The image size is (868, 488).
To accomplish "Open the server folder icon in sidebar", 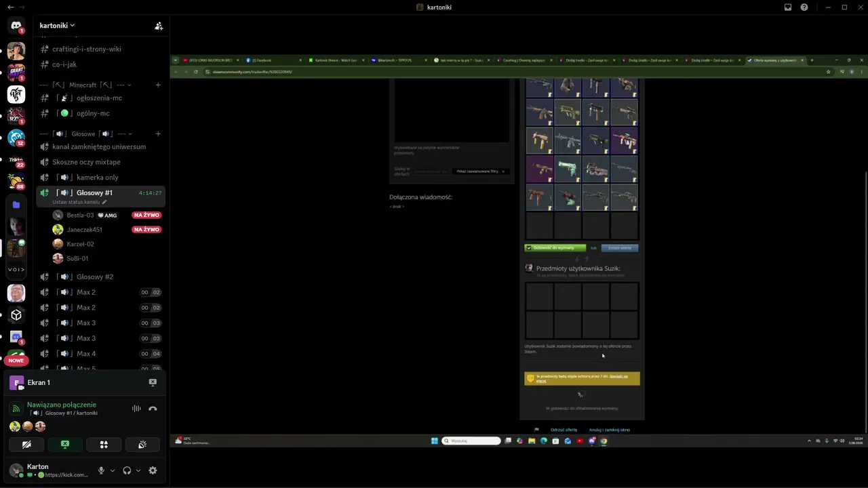I will point(16,205).
